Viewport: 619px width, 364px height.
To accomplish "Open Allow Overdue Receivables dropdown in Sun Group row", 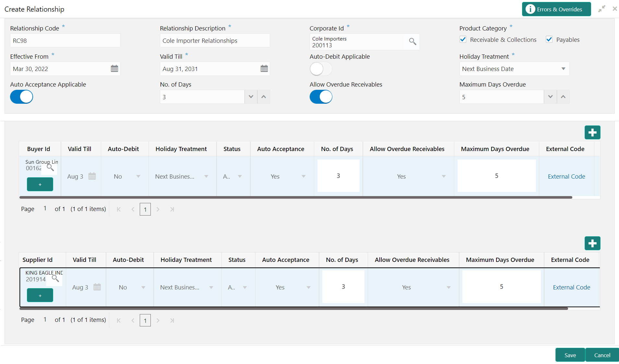I will [x=444, y=176].
